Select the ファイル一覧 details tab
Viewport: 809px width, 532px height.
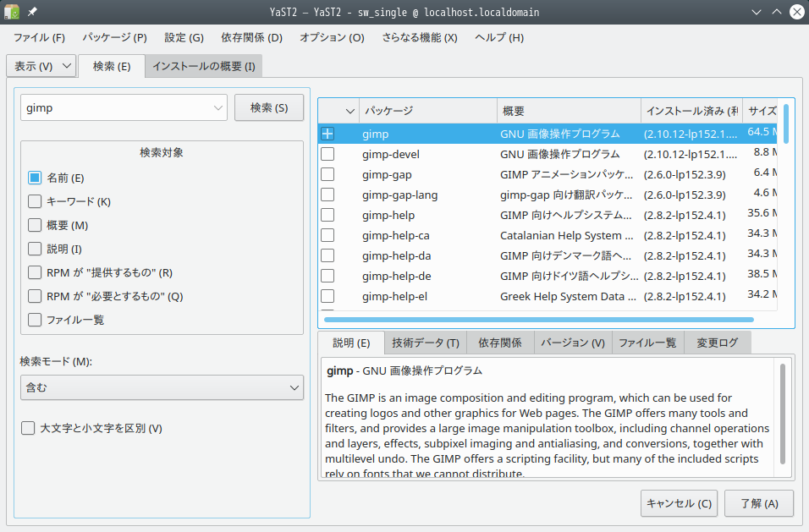(647, 343)
